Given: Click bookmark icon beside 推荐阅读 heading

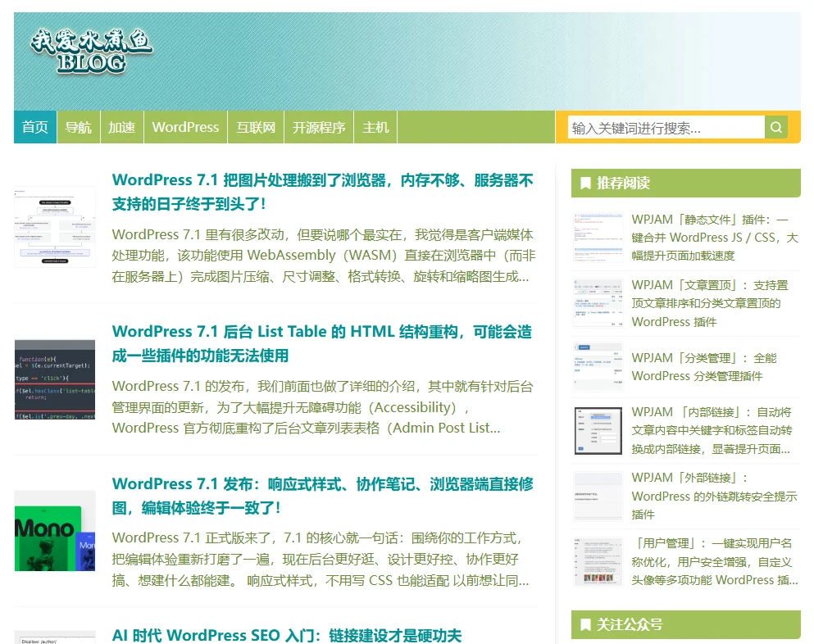Looking at the screenshot, I should (585, 184).
